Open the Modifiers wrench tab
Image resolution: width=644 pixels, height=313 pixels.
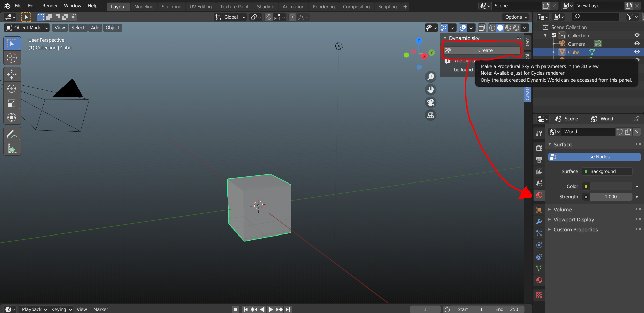[539, 221]
